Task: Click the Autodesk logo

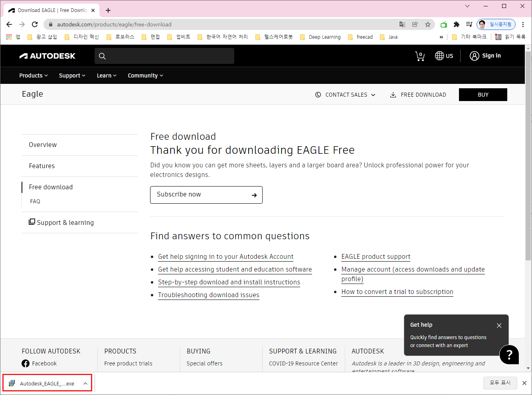Action: [x=47, y=56]
